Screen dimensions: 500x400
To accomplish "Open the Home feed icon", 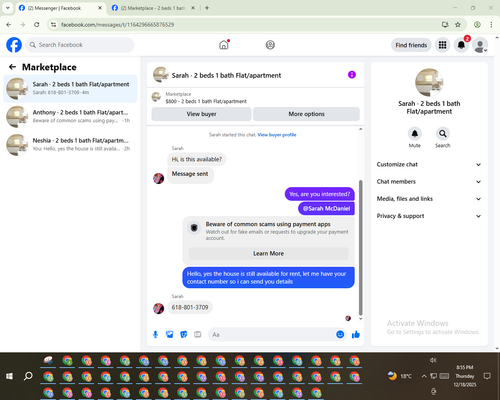I will 224,45.
